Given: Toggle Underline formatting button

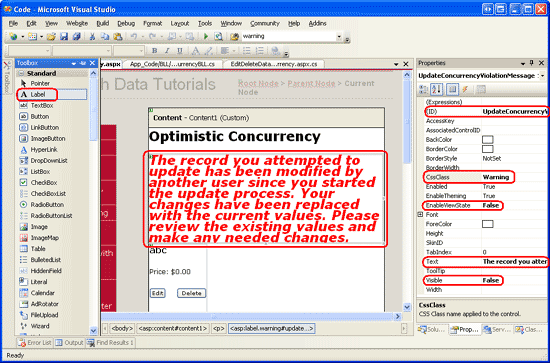Looking at the screenshot, I should pos(180,51).
